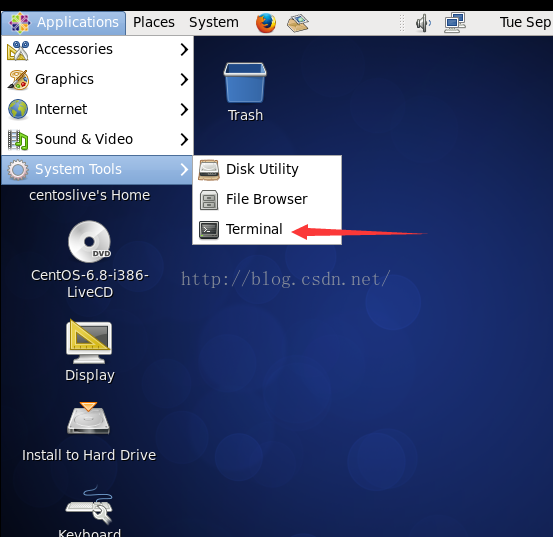The image size is (553, 537).
Task: Select the System Tools menu entry
Action: click(x=97, y=170)
